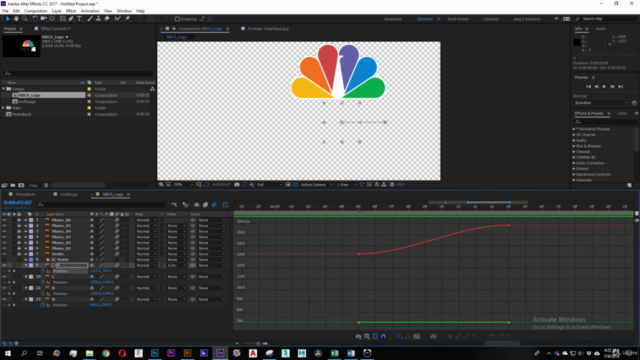Click the motion blur enable icon in timeline
The image size is (640, 360).
(214, 204)
